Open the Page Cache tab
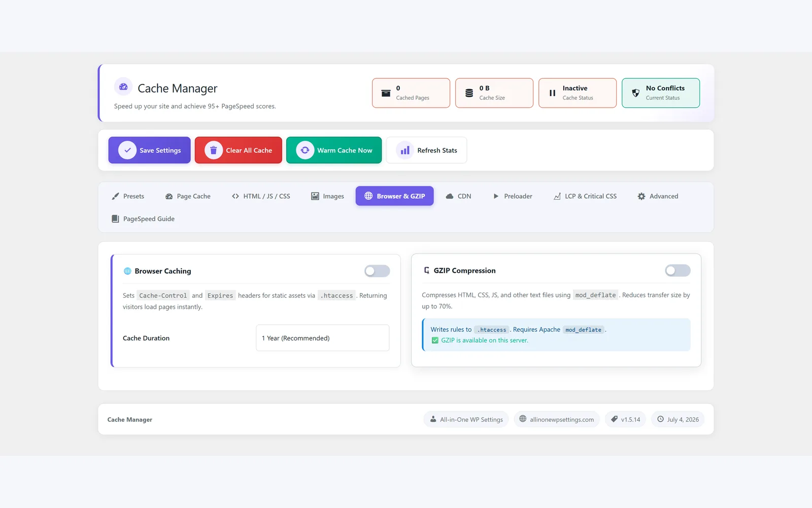The height and width of the screenshot is (508, 812). 188,196
